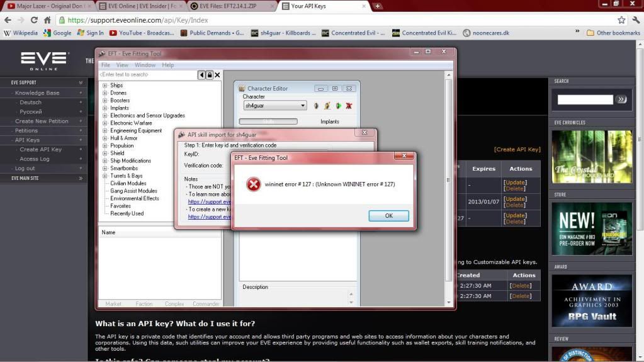Toggle the lock icon beside EFT search
The height and width of the screenshot is (362, 644).
point(210,75)
